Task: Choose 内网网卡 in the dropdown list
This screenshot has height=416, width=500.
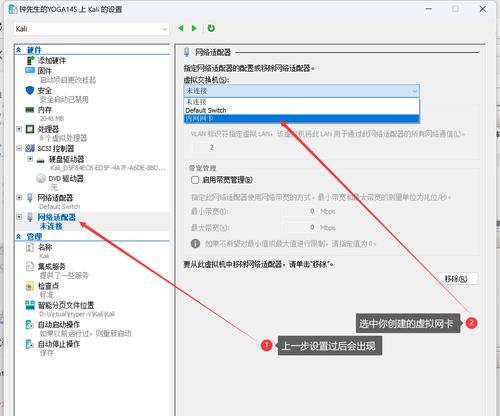Action: pyautogui.click(x=302, y=119)
